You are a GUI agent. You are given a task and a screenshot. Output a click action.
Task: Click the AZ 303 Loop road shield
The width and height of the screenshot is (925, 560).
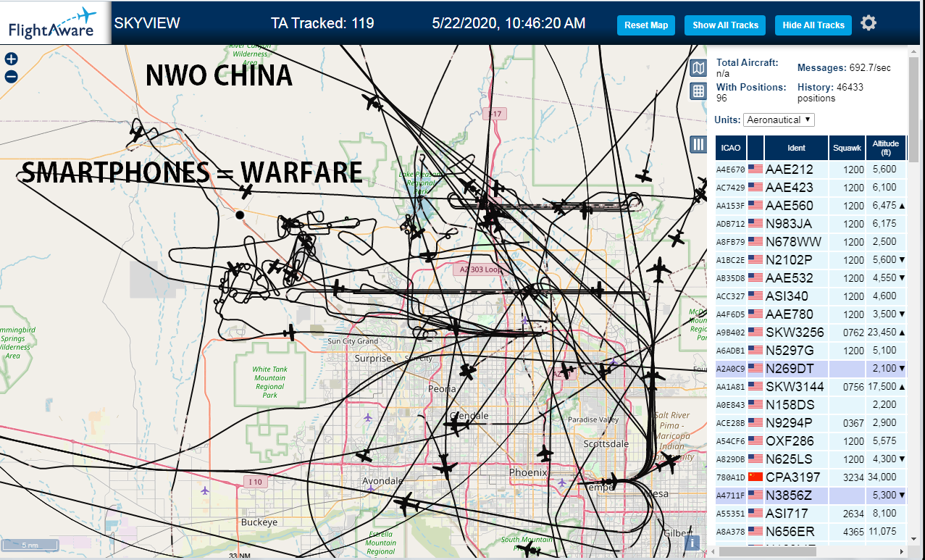click(x=480, y=269)
